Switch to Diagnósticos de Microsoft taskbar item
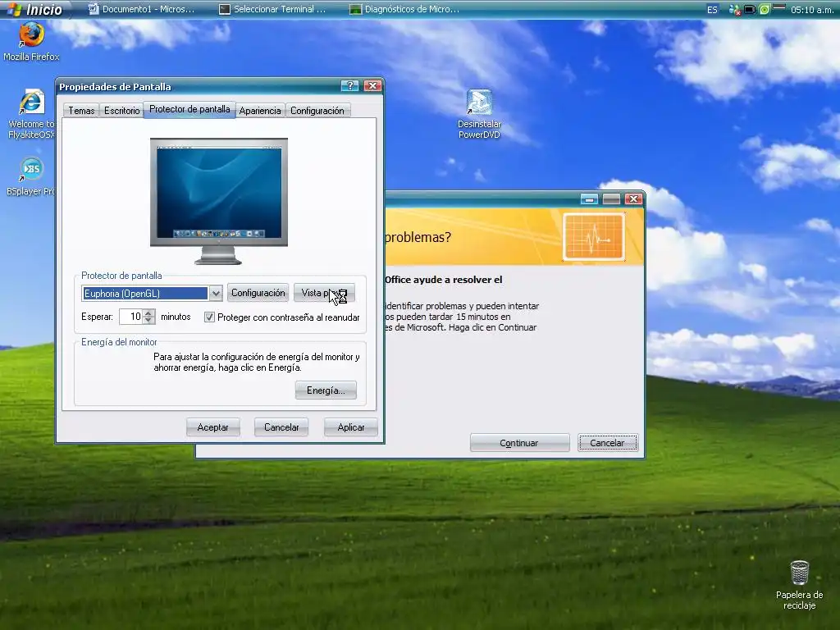 (404, 9)
